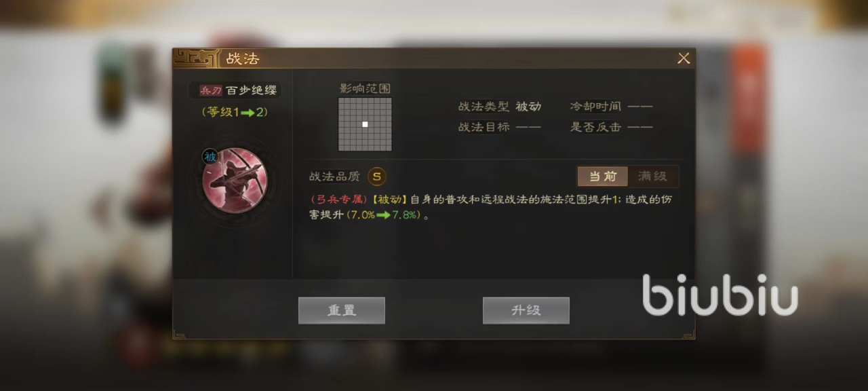Switch to the 满级 tab
This screenshot has height=391, width=868.
coord(652,176)
